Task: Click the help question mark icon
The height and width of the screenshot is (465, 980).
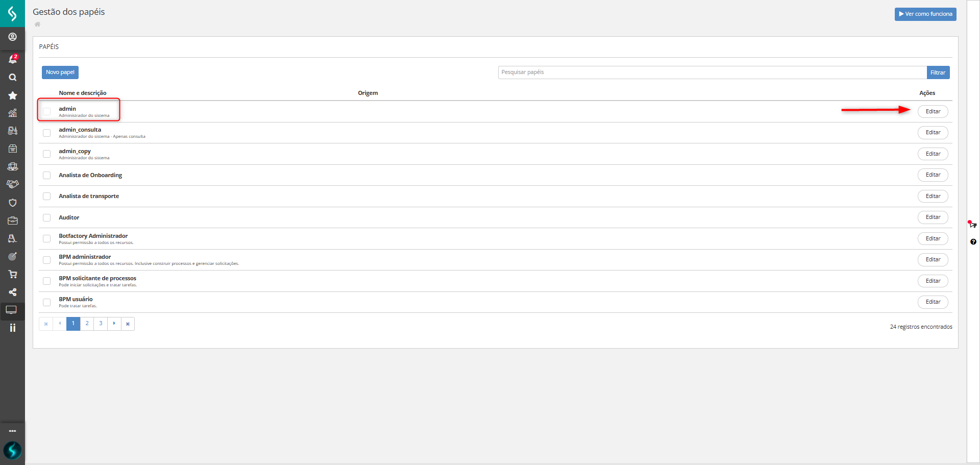Action: click(x=973, y=242)
